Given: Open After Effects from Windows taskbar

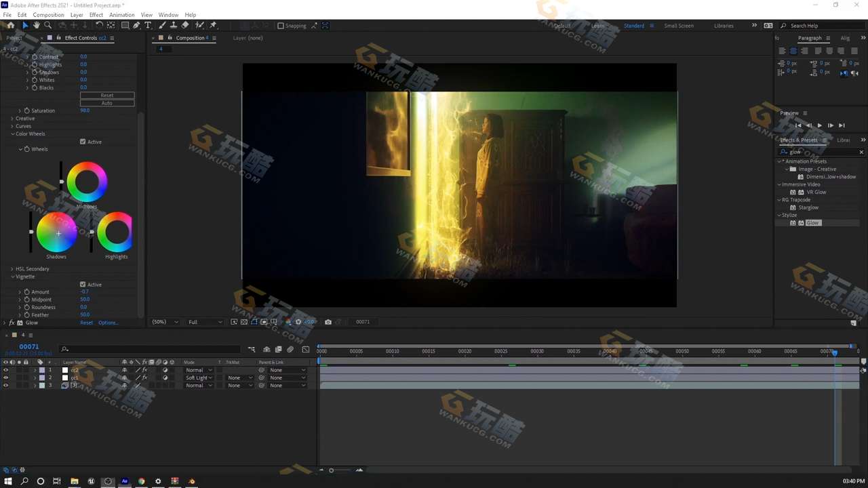Looking at the screenshot, I should 125,481.
